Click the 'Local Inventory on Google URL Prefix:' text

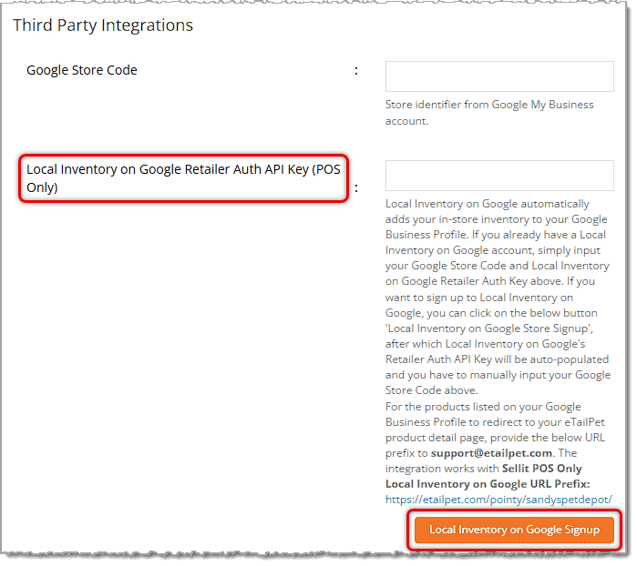(487, 484)
